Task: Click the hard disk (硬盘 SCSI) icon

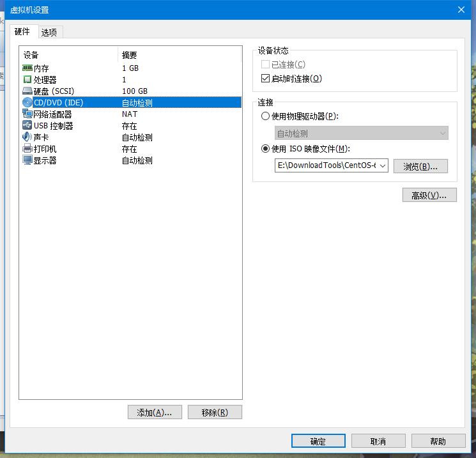Action: click(x=27, y=91)
